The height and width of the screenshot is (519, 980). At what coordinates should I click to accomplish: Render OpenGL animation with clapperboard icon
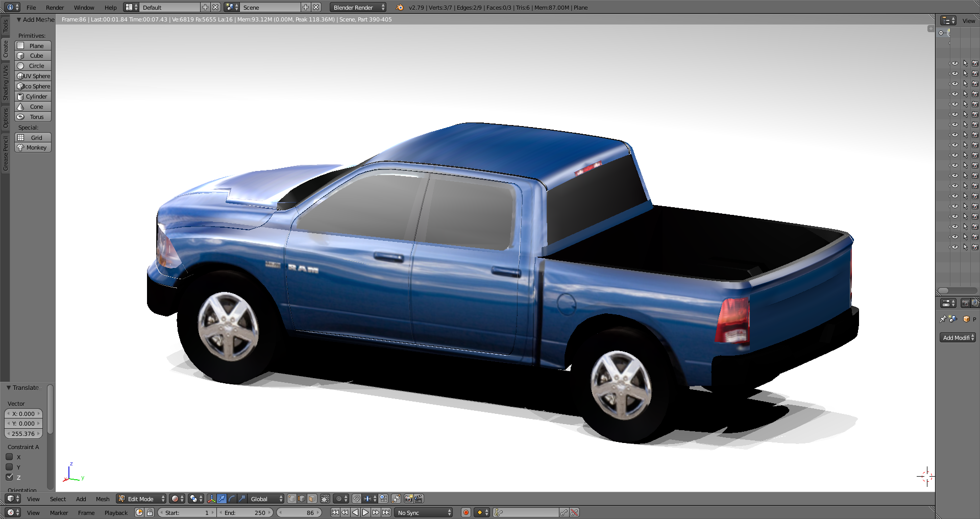point(419,499)
